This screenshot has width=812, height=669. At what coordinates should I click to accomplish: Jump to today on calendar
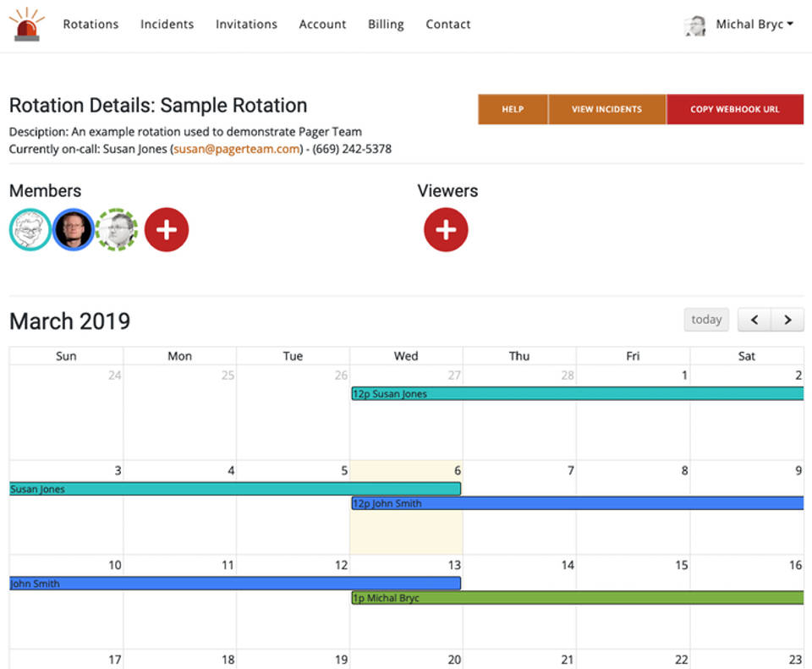(x=706, y=320)
